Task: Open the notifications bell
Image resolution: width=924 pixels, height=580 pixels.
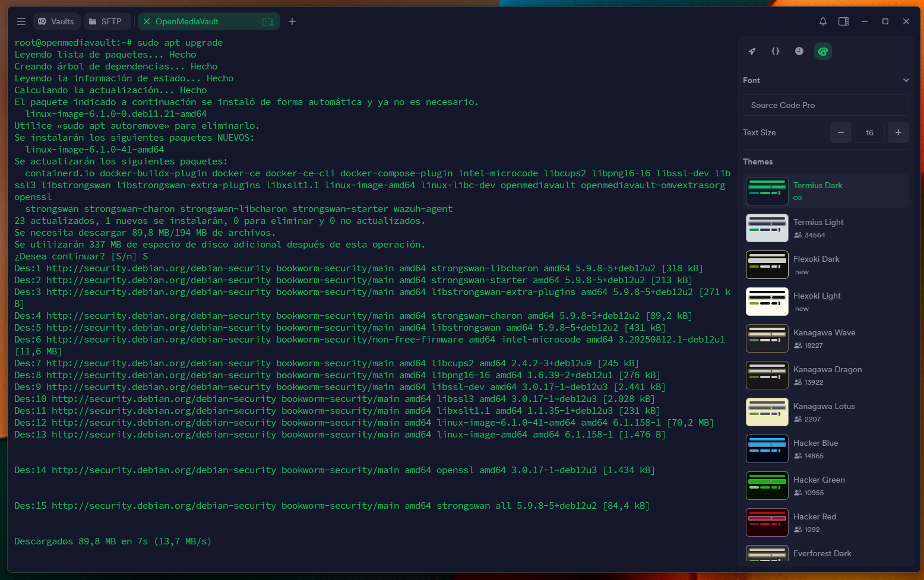Action: point(823,21)
